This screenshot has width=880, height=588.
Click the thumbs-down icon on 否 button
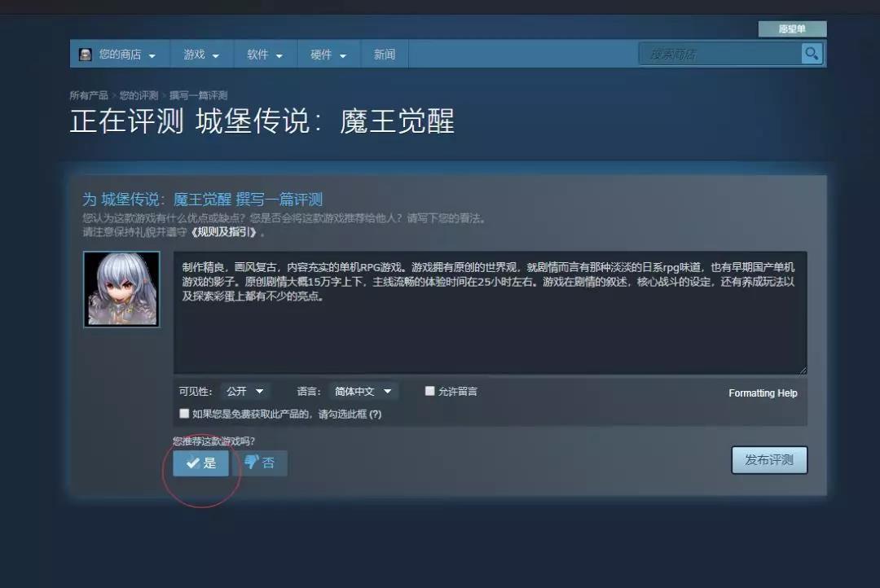(252, 462)
